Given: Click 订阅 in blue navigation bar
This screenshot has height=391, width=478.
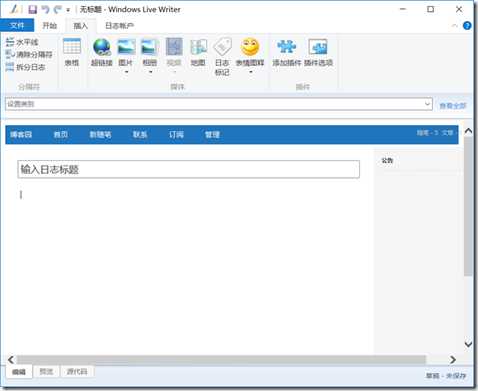Looking at the screenshot, I should point(176,134).
